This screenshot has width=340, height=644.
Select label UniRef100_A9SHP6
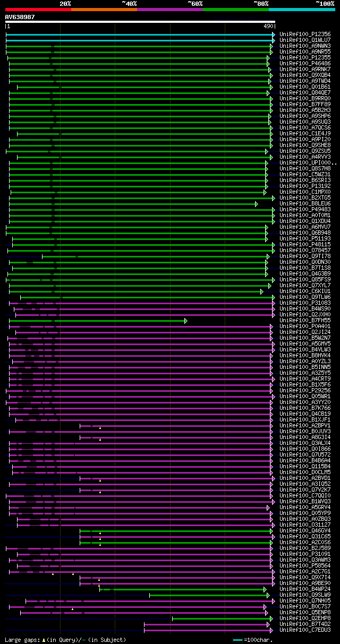(x=305, y=116)
